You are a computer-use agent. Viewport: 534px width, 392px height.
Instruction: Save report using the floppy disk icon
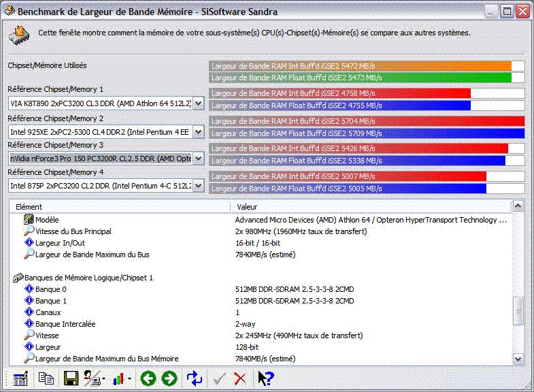(x=71, y=378)
